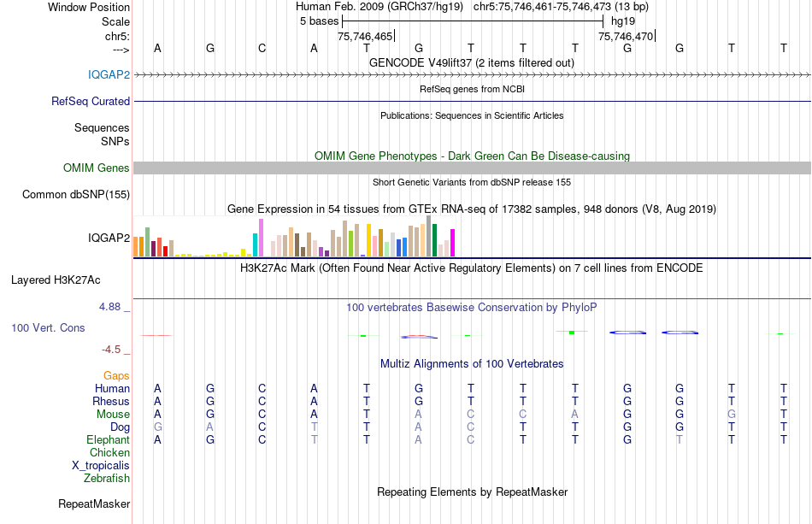The height and width of the screenshot is (524, 812).
Task: Select the Mouse species label
Action: point(113,415)
